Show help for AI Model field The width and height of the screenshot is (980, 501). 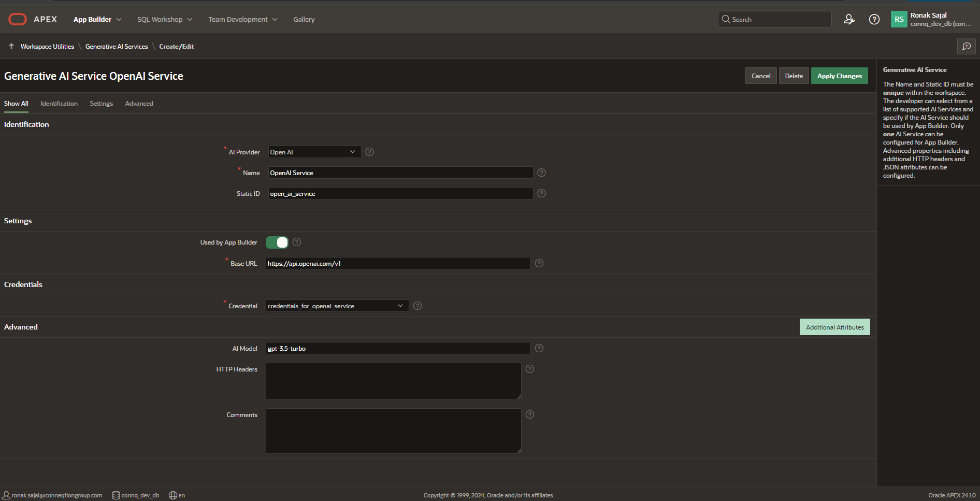coord(539,348)
